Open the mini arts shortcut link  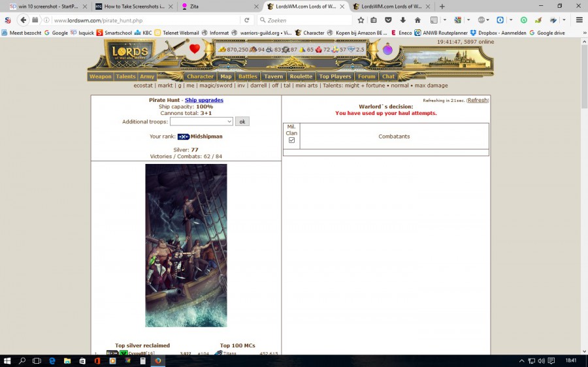pos(306,86)
